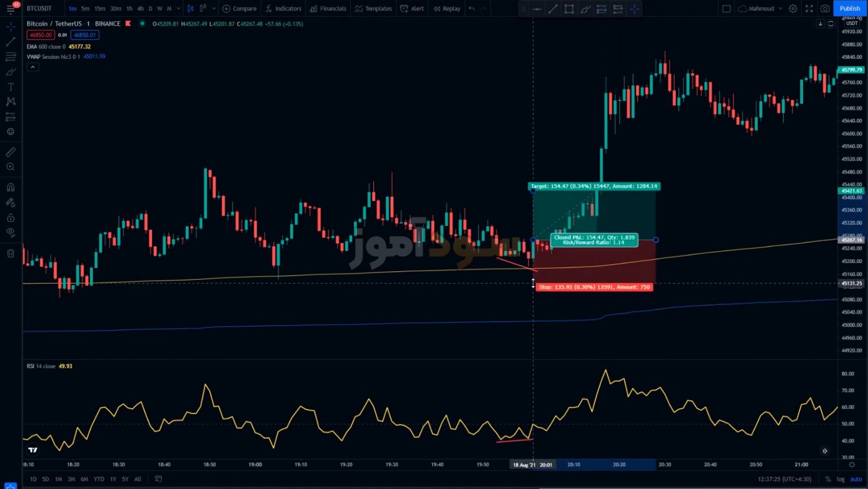Screen dimensions: 868x489
Task: Toggle magnet mode snapping
Action: pyautogui.click(x=11, y=187)
